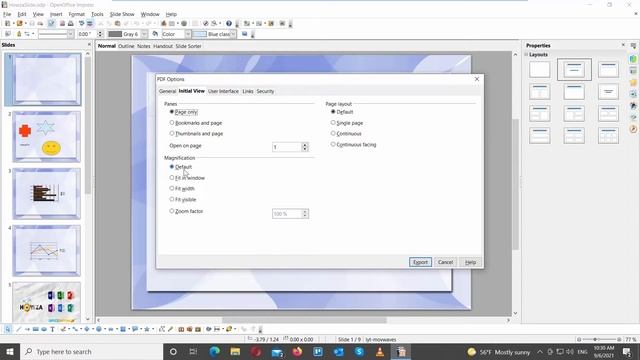
Task: Select Fit in window magnification
Action: [x=187, y=178]
